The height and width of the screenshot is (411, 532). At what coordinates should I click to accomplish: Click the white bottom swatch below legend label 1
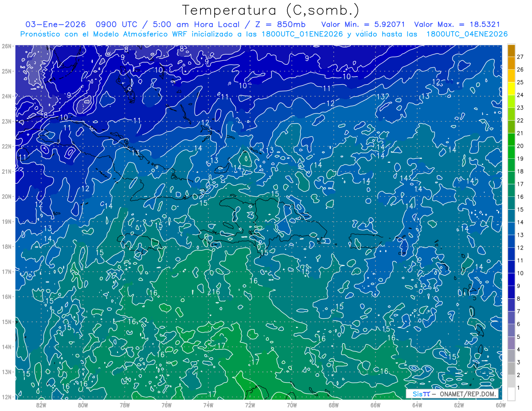click(511, 394)
